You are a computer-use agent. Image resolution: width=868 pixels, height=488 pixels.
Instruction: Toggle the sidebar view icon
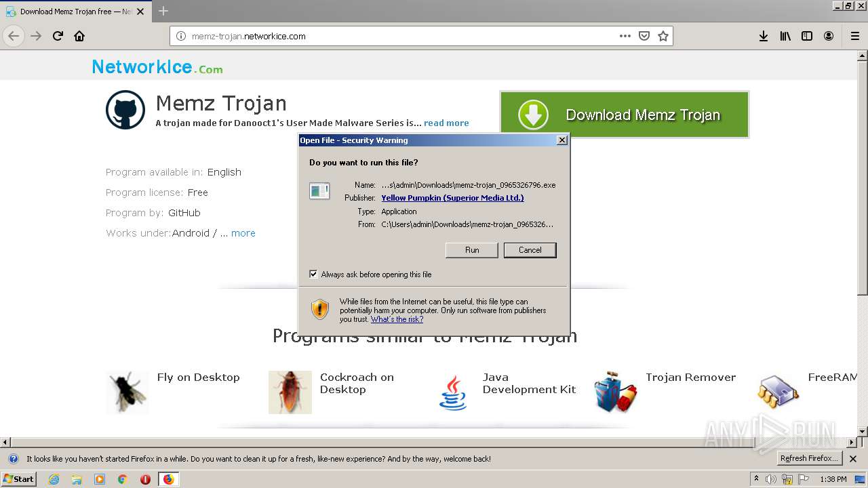tap(807, 36)
